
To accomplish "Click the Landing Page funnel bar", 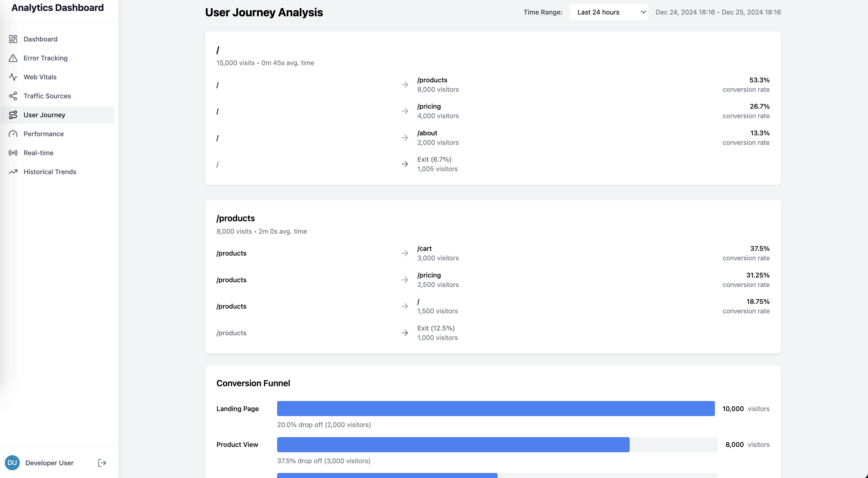I will [x=495, y=409].
